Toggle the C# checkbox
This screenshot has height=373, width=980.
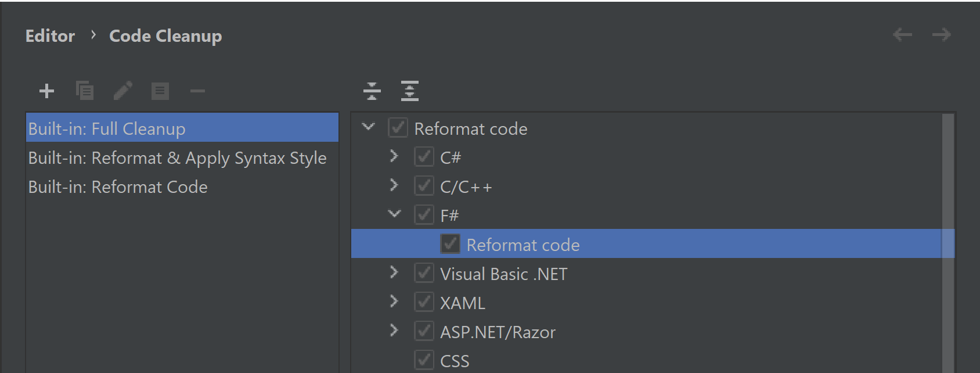pos(424,157)
